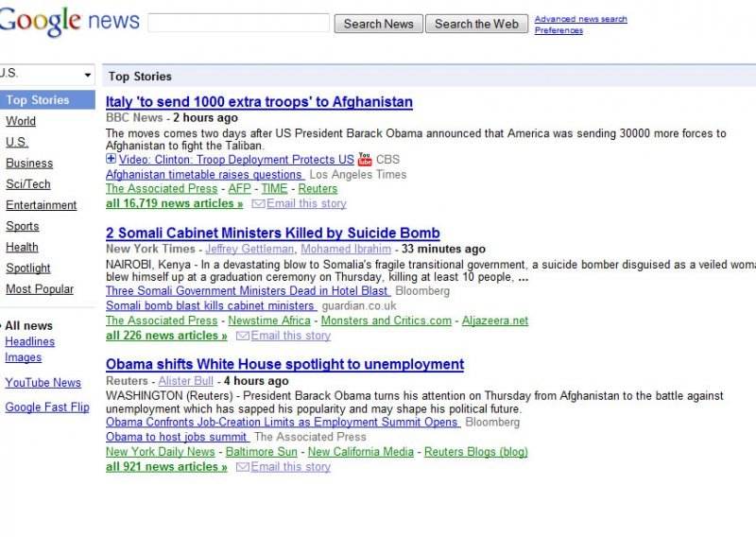Open Obama to host jobs summit

tap(178, 437)
